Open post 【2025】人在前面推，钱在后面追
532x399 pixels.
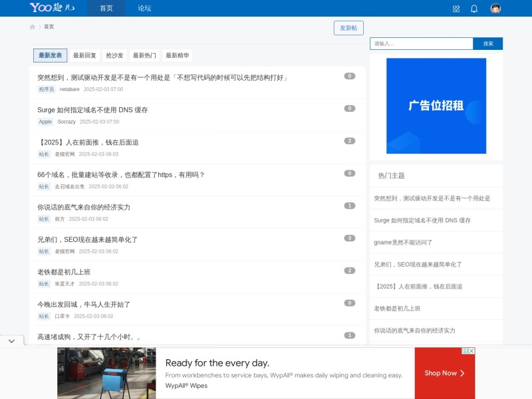pyautogui.click(x=88, y=142)
